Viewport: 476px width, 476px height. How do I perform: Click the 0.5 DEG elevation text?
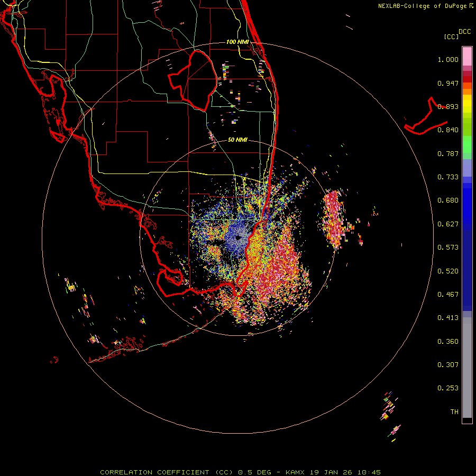coord(254,472)
